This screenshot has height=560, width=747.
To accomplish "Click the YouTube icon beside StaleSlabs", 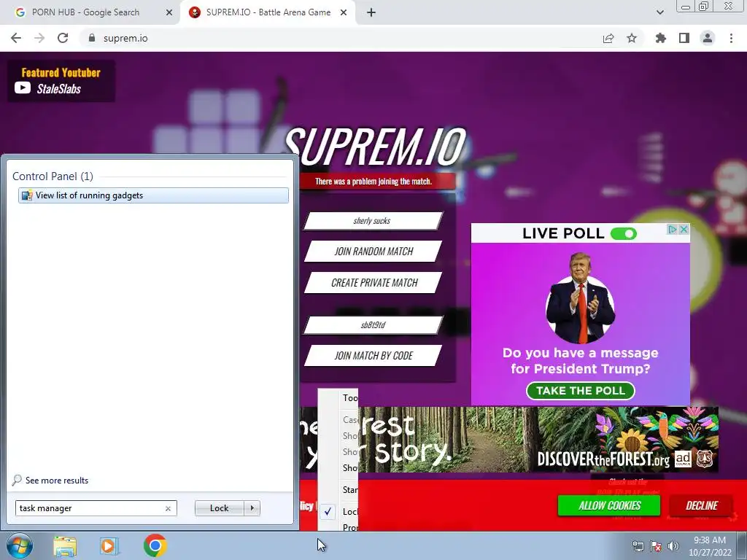I will [x=23, y=88].
